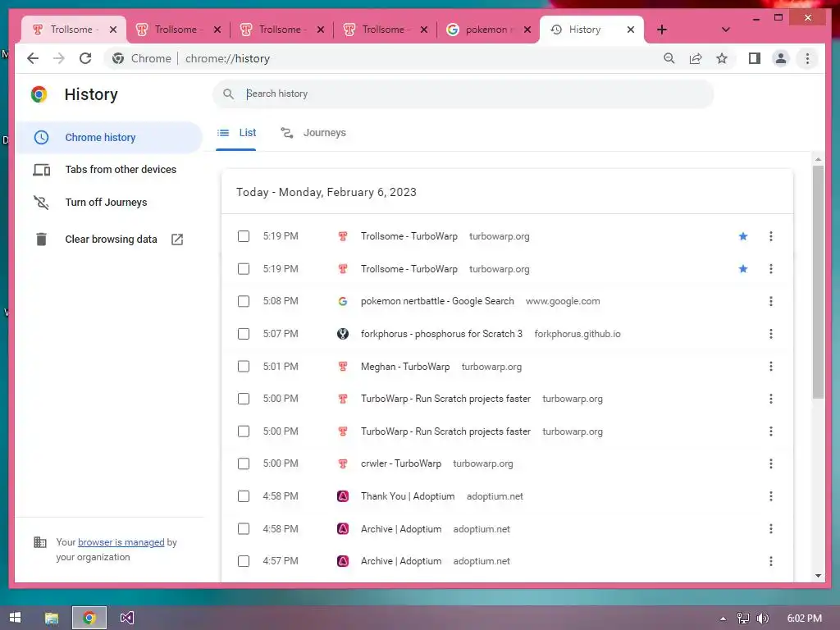Check the 4:58 PM Archive | Adoptium entry
This screenshot has height=630, width=840.
pos(244,529)
